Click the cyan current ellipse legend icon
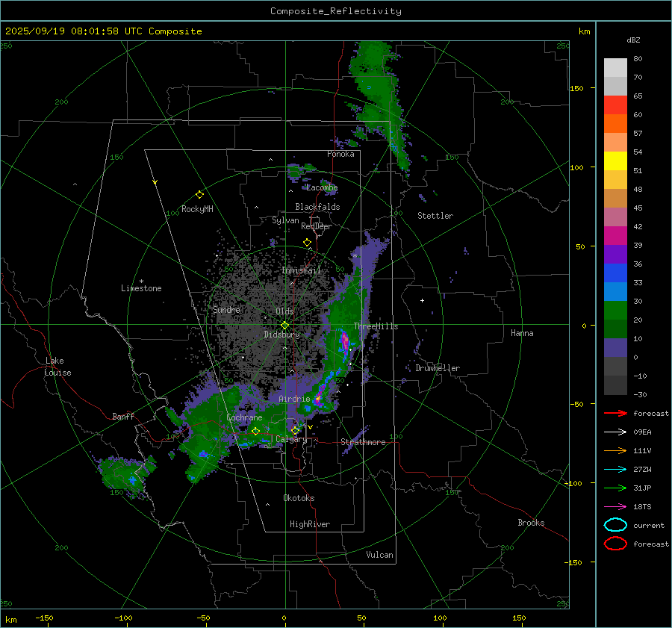672x628 pixels. click(x=615, y=525)
